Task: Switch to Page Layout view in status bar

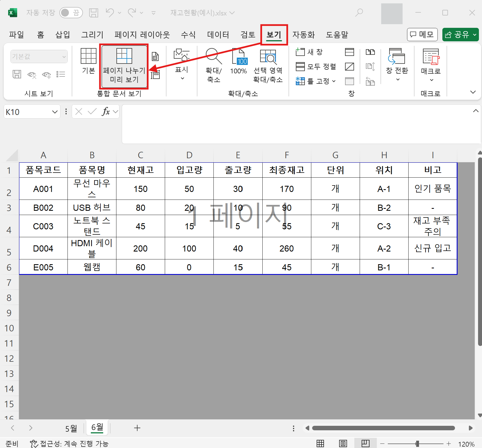Action: pos(343,444)
